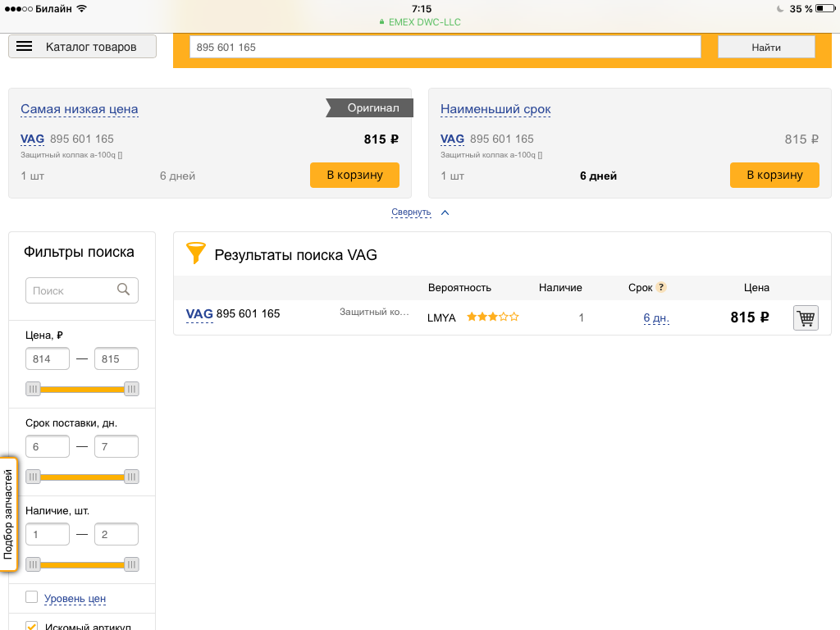Click the 6 дн. delivery term link
The image size is (840, 630).
(x=656, y=318)
